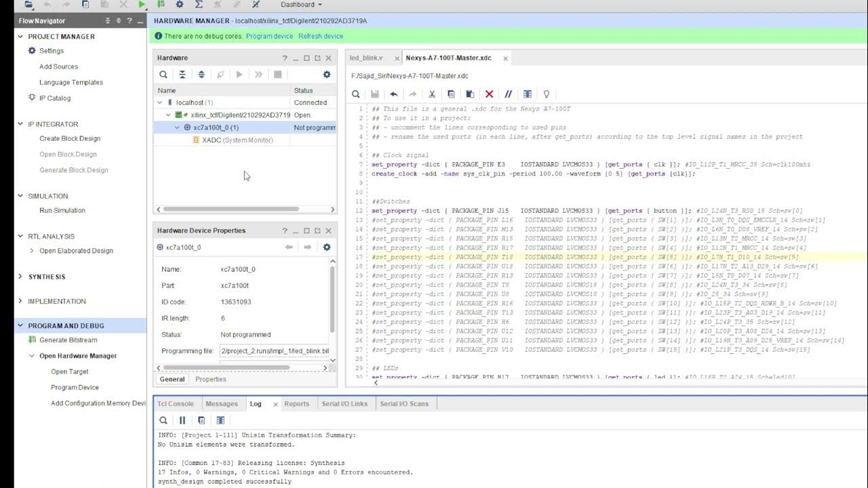Collapse SIMULATION section
This screenshot has height=488, width=868.
(20, 196)
